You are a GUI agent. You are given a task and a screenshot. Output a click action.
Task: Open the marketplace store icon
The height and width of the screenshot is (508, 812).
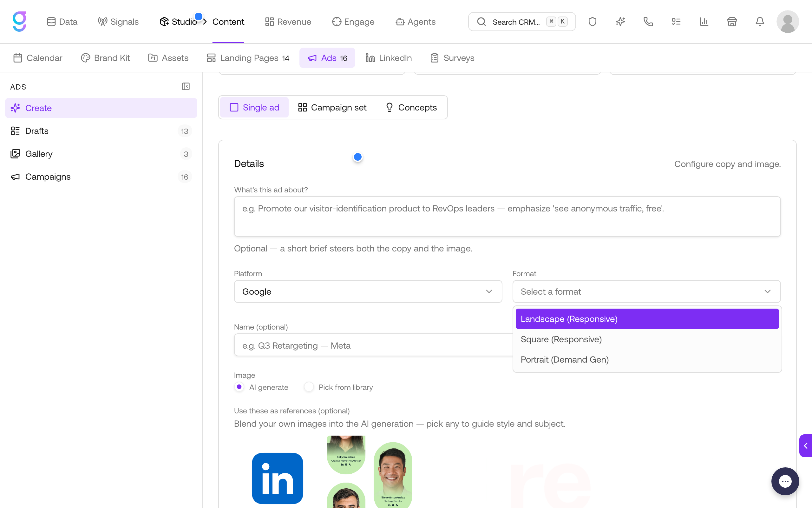[x=731, y=22]
